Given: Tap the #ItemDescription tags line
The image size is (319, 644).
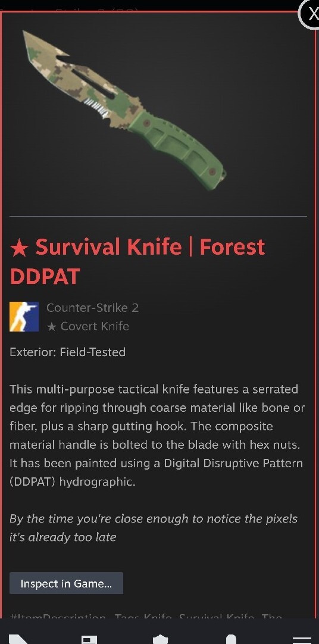Looking at the screenshot, I should coord(146,617).
